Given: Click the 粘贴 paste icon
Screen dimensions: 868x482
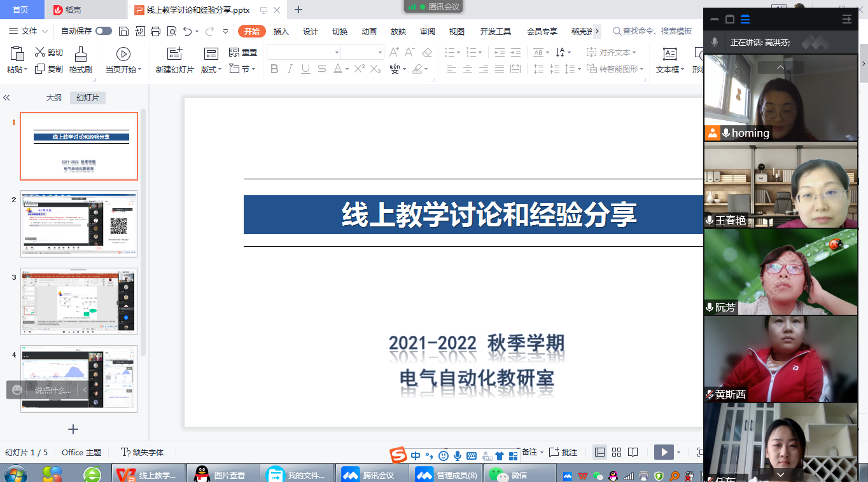Looking at the screenshot, I should 17,54.
